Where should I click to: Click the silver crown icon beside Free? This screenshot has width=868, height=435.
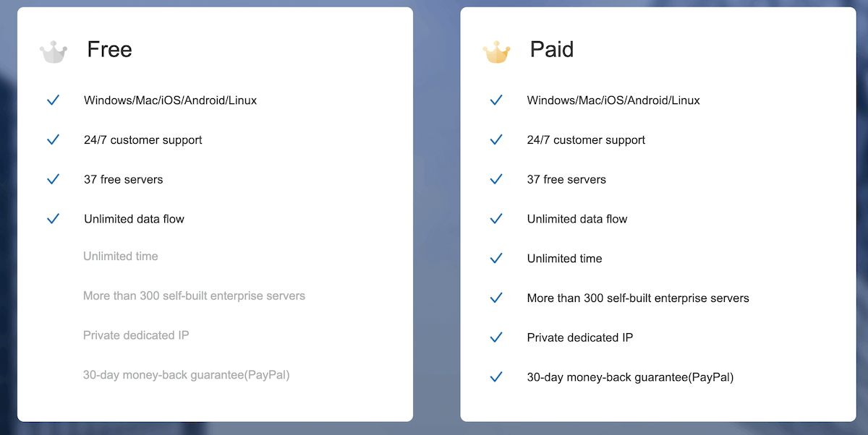(53, 52)
